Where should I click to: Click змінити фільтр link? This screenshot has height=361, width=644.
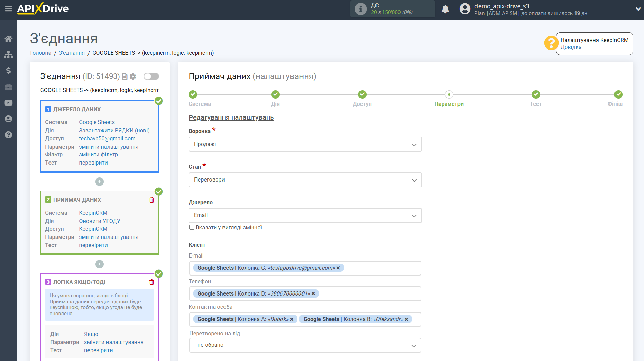point(98,154)
